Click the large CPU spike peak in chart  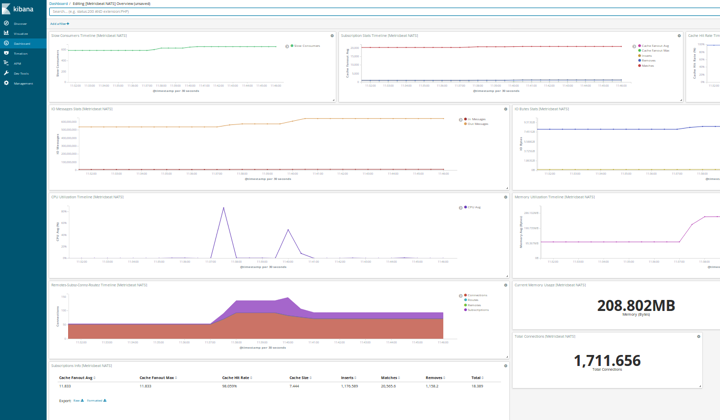pyautogui.click(x=224, y=207)
